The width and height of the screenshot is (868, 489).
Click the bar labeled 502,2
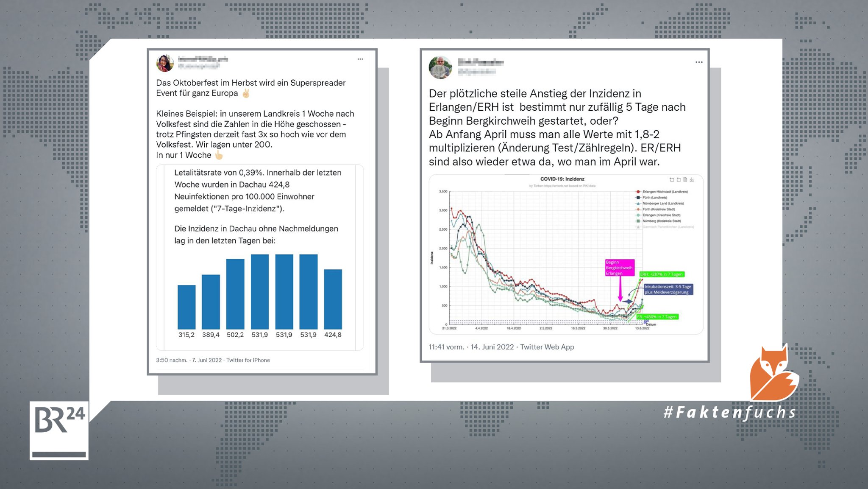[x=235, y=294]
